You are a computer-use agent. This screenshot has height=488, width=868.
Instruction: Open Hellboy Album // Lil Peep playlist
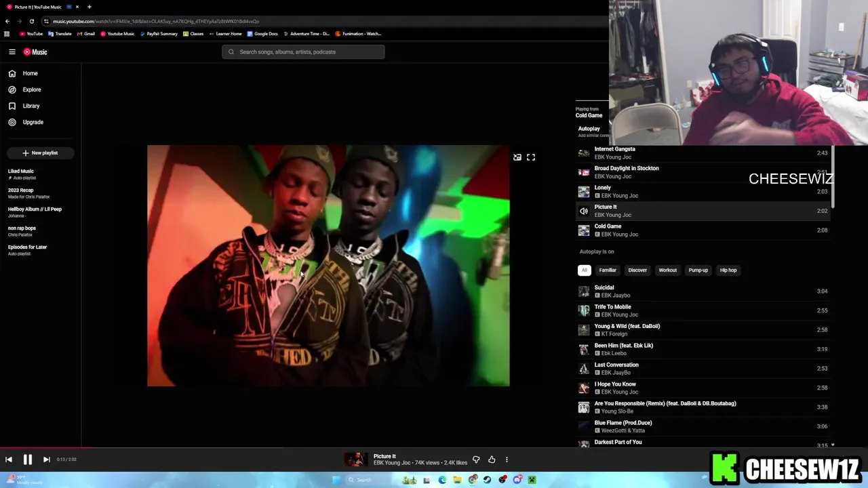[35, 212]
